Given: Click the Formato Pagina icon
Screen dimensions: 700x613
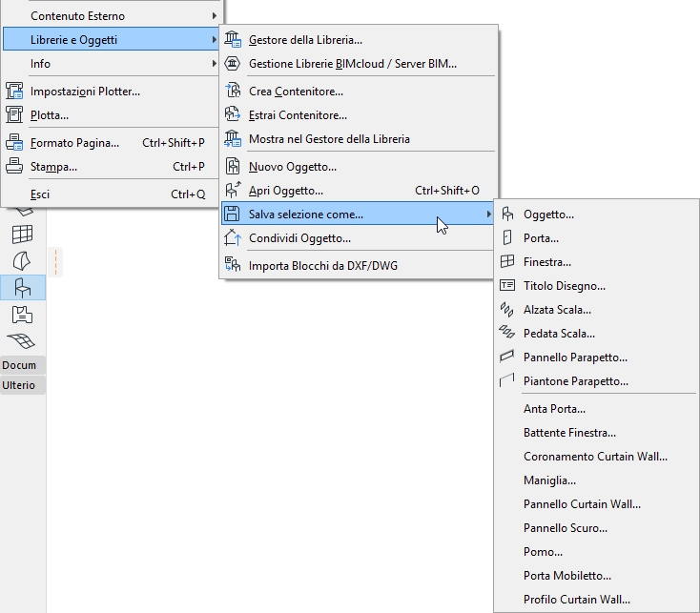Looking at the screenshot, I should [14, 143].
